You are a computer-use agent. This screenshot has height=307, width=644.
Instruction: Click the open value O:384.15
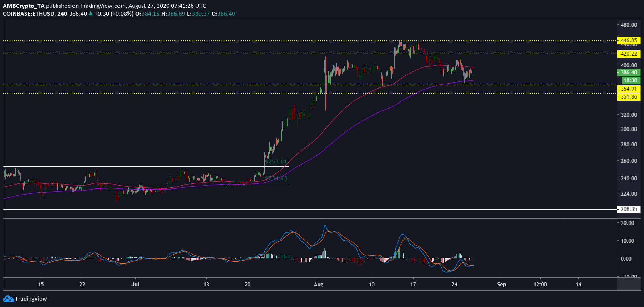[147, 14]
